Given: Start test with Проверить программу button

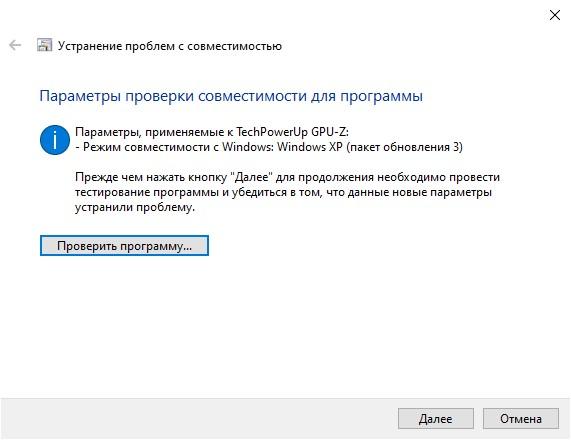Looking at the screenshot, I should click(x=124, y=245).
